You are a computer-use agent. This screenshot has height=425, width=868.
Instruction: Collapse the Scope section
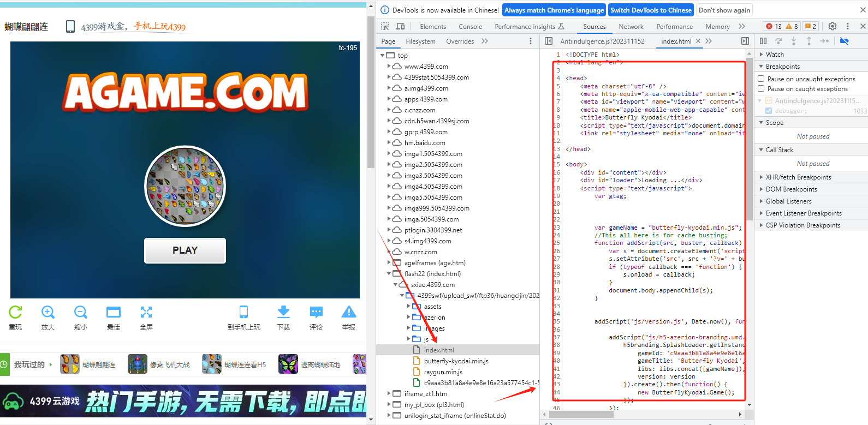coord(811,122)
